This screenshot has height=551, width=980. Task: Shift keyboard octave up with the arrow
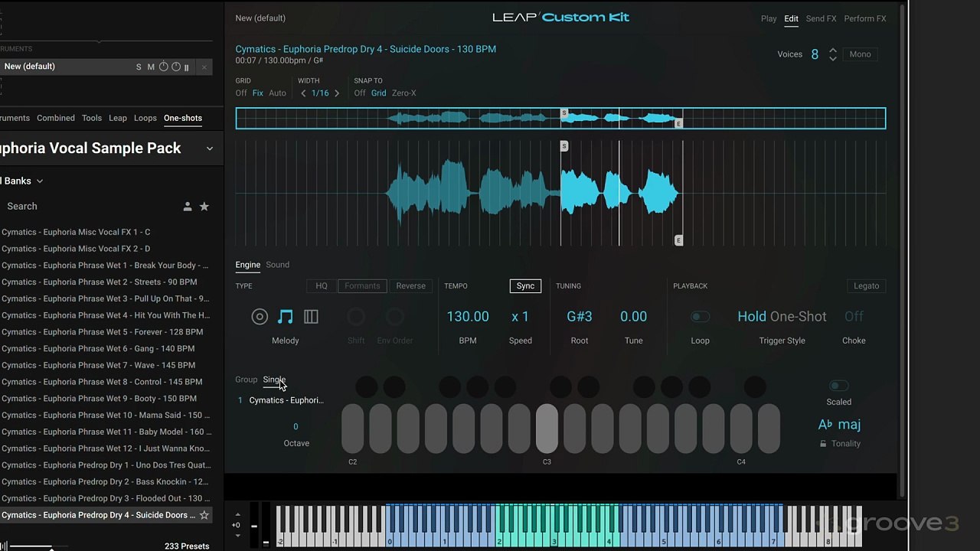click(x=237, y=515)
